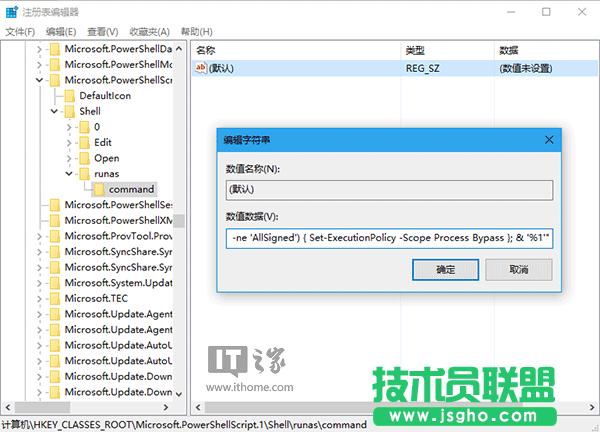
Task: Select the Microsoft.PowerShellXM key
Action: tap(118, 220)
